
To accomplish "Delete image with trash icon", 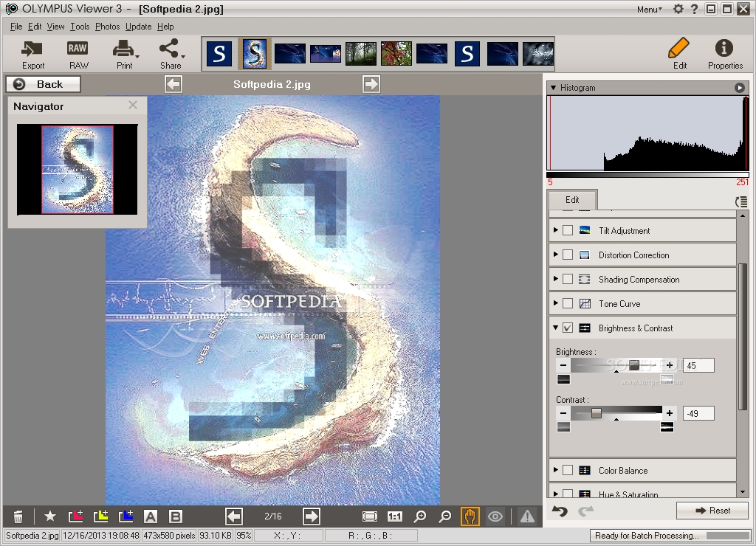I will coord(18,516).
